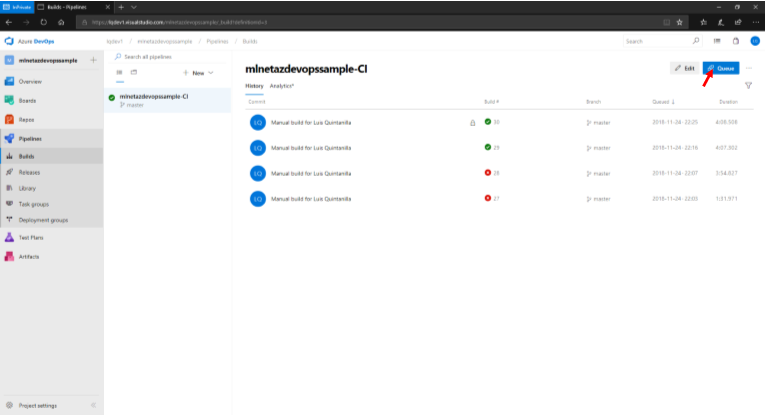Click the Edit pipeline button
The width and height of the screenshot is (765, 416).
click(x=685, y=68)
